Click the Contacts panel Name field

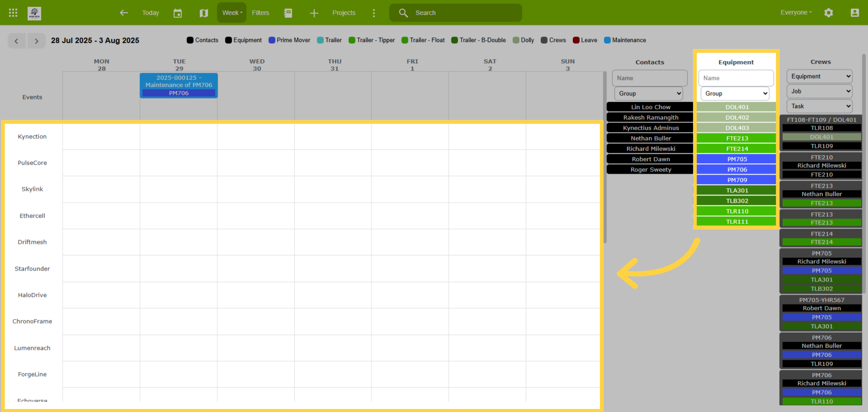650,78
